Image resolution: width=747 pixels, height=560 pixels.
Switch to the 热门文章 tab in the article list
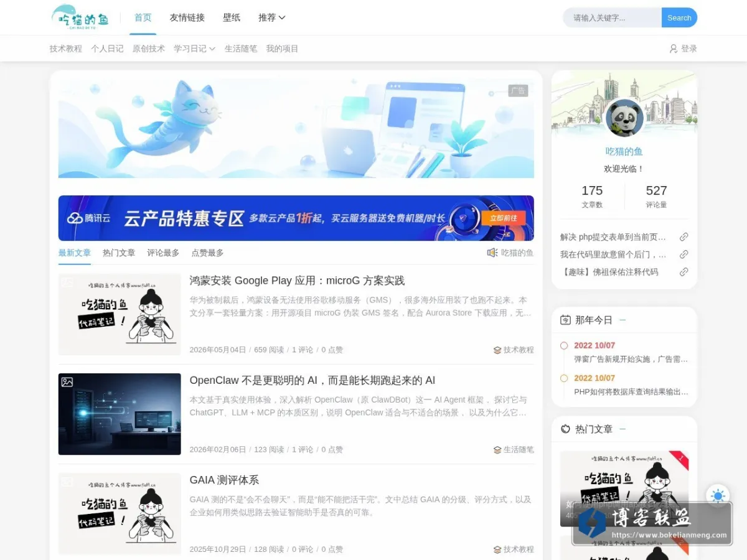[x=119, y=253]
